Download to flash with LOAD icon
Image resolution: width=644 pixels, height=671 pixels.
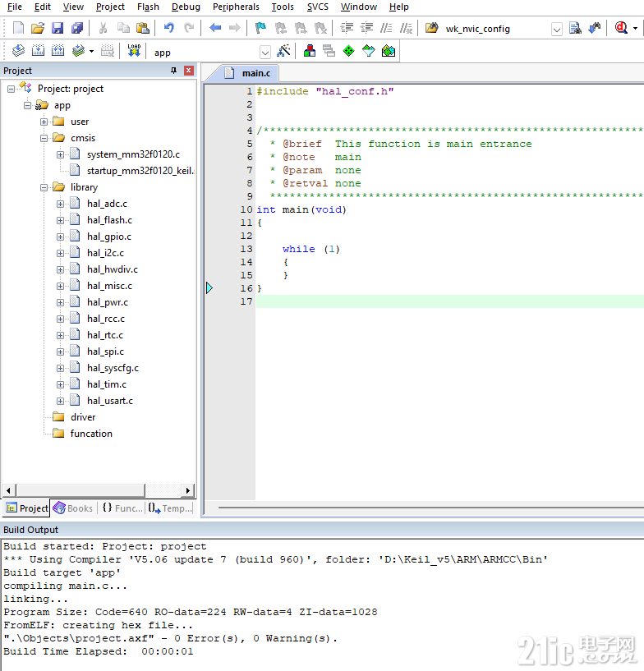134,51
